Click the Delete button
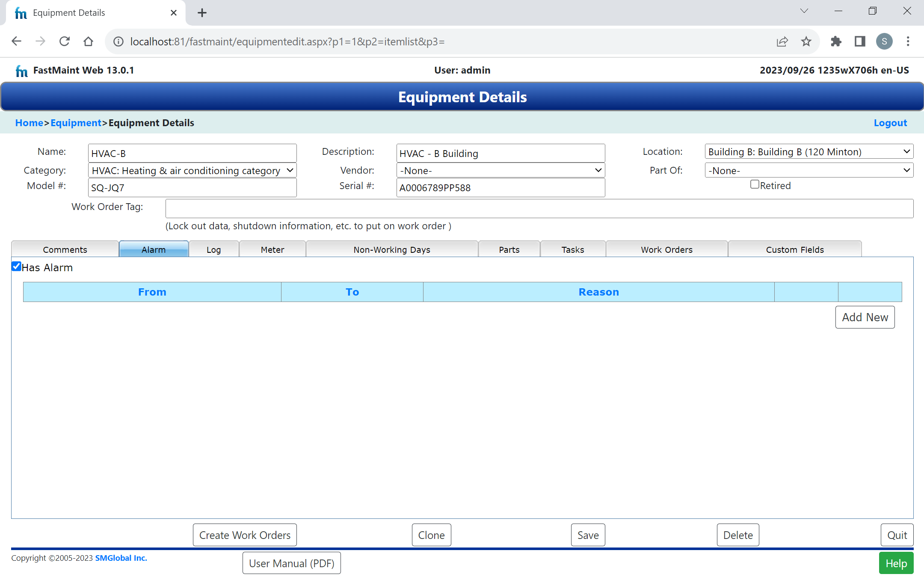 (738, 535)
